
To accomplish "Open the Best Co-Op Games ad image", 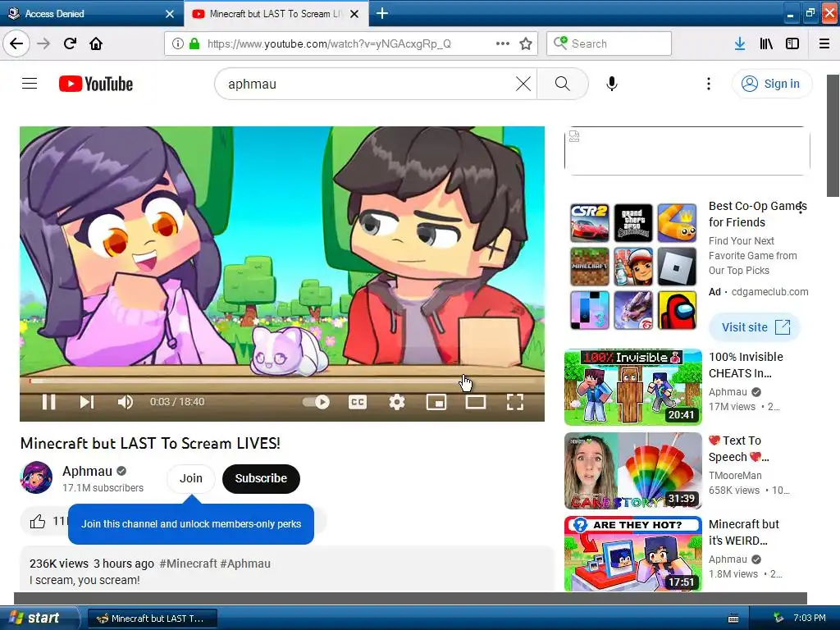I will pos(633,267).
